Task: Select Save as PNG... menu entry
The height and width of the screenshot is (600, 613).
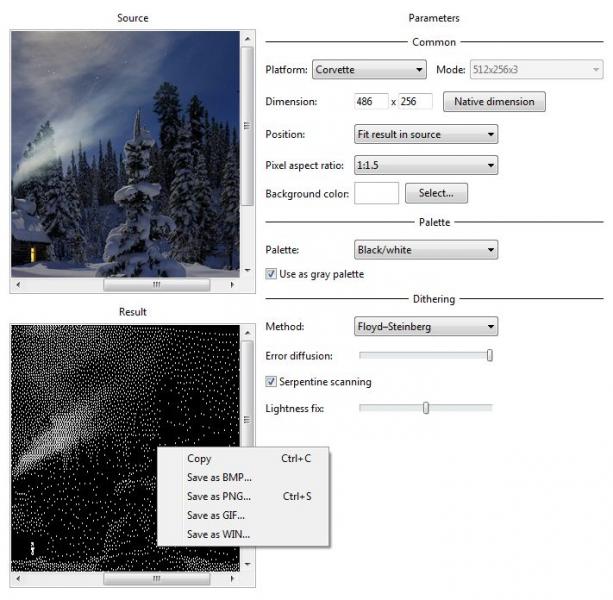Action: [219, 496]
